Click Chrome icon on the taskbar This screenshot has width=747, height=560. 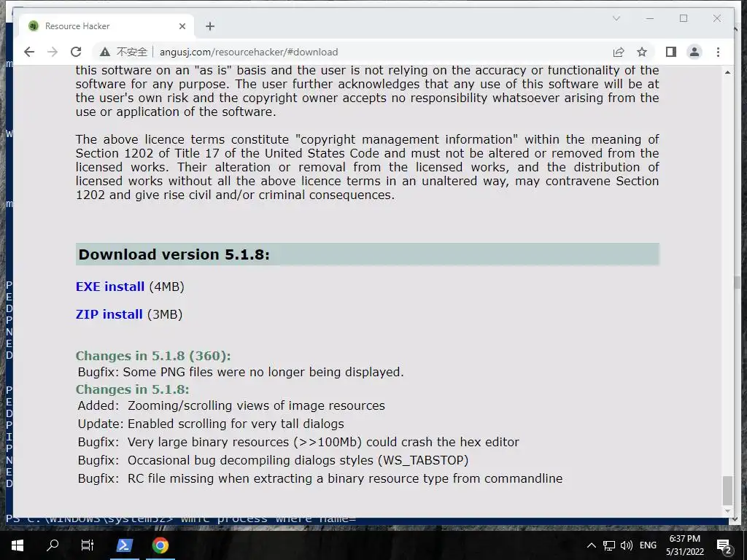click(160, 545)
